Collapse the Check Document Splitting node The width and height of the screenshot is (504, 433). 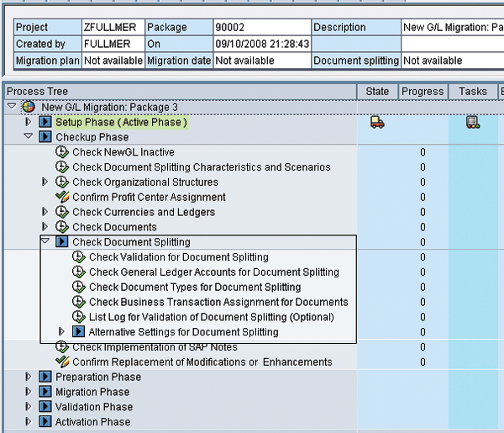pos(45,242)
